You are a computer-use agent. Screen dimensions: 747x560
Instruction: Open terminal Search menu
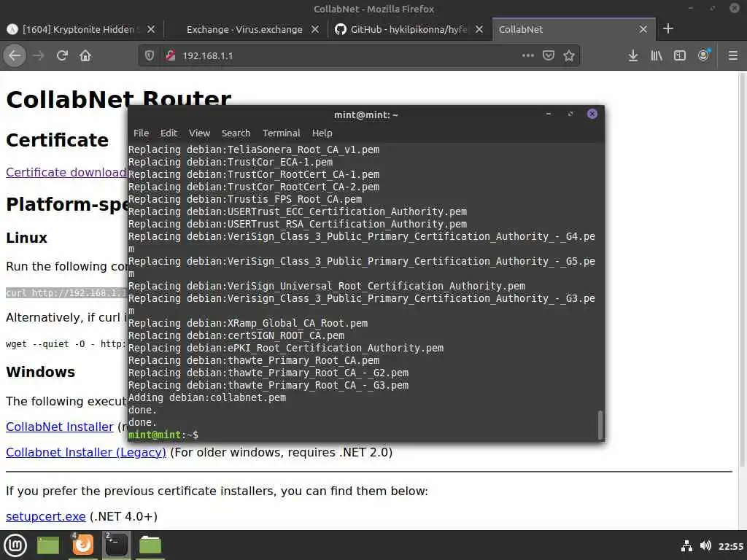click(x=236, y=133)
